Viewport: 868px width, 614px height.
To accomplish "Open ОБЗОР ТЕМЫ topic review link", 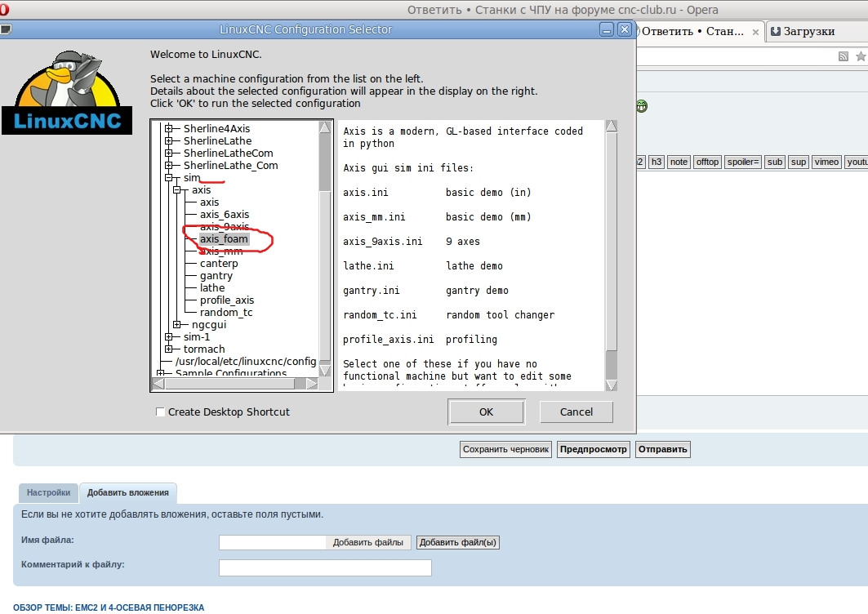I will pos(109,607).
